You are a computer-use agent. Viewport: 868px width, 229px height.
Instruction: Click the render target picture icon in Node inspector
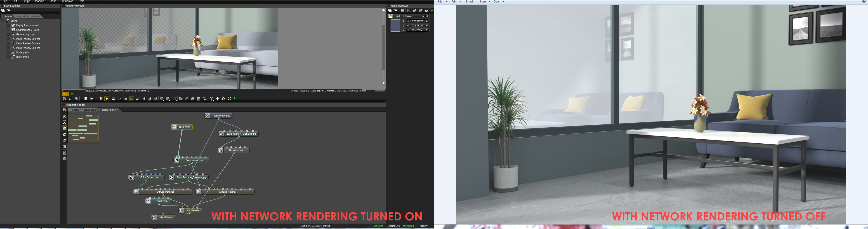(x=402, y=10)
